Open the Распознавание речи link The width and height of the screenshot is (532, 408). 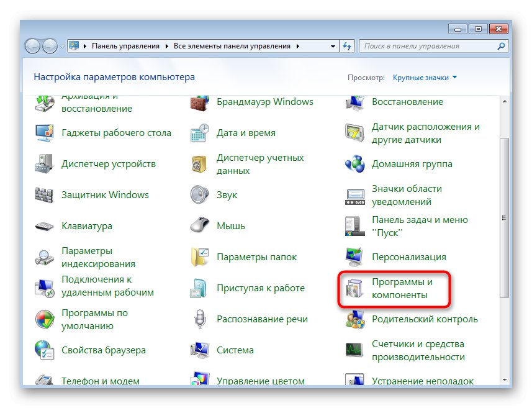262,319
